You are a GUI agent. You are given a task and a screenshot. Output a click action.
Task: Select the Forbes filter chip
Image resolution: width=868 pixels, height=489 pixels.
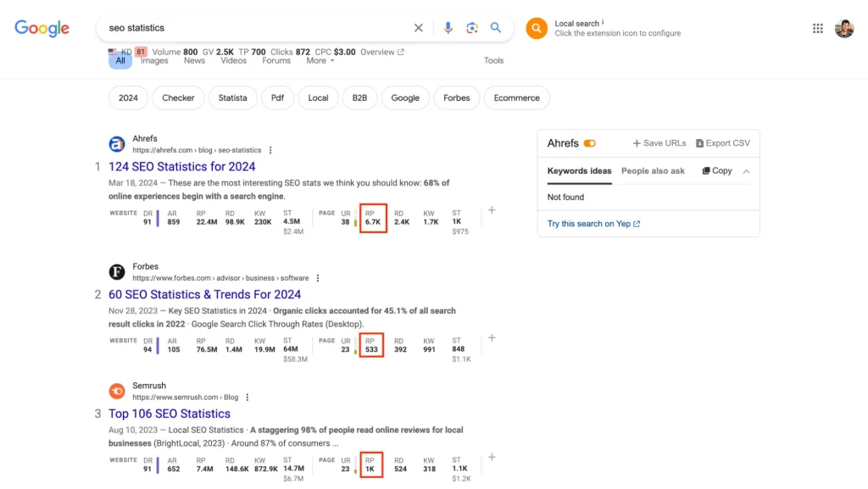point(457,98)
